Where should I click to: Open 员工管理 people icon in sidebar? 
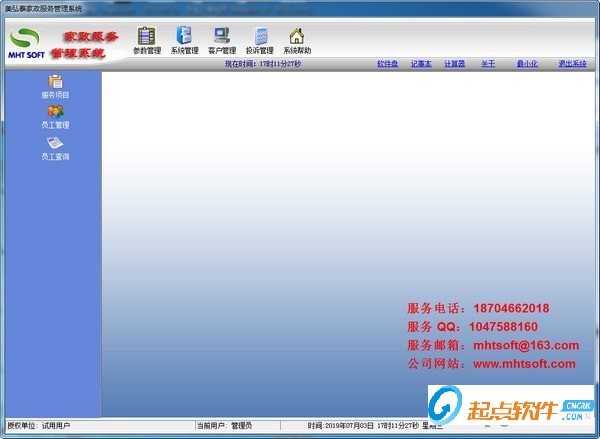pyautogui.click(x=55, y=111)
